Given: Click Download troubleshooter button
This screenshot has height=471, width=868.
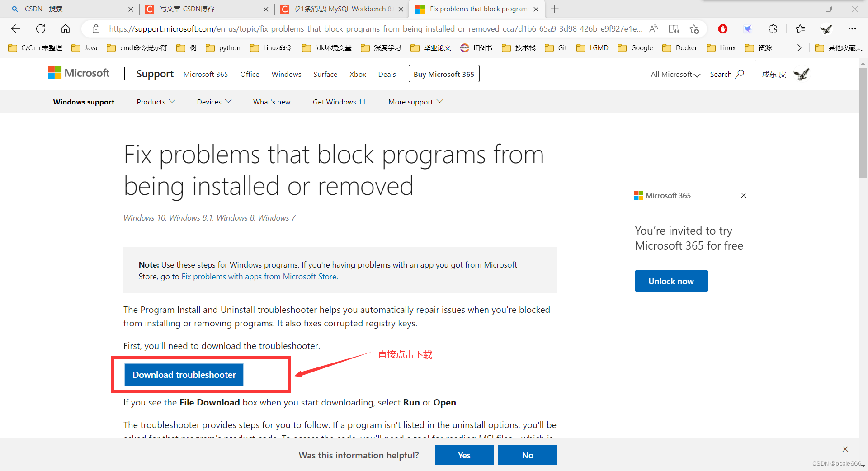Looking at the screenshot, I should tap(184, 375).
